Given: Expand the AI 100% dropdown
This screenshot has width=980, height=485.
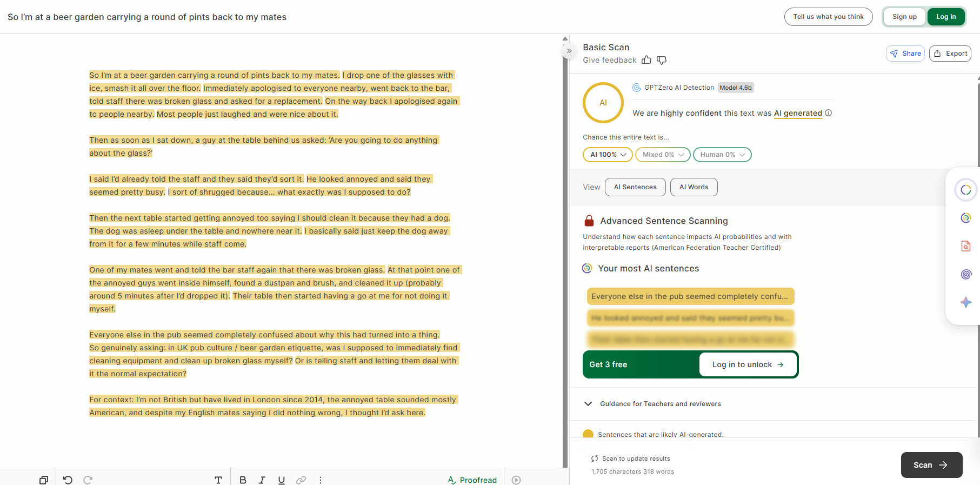Looking at the screenshot, I should (x=608, y=155).
